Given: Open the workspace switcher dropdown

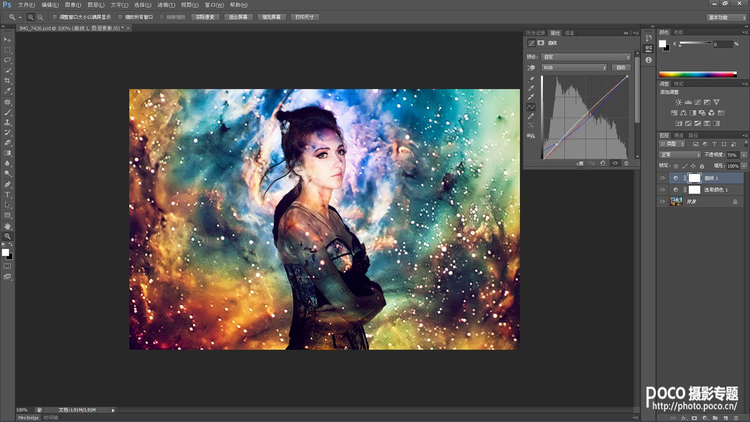Looking at the screenshot, I should (726, 17).
